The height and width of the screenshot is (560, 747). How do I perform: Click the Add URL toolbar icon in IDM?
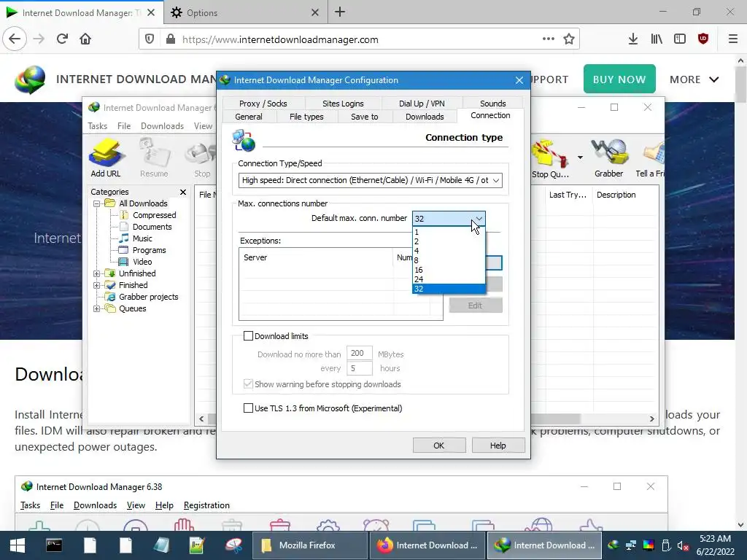pos(106,158)
